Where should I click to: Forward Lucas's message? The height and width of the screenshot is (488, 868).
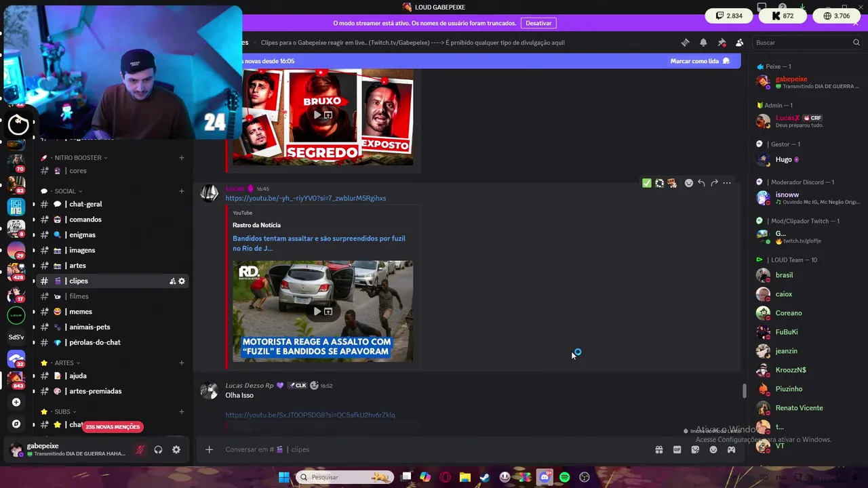tap(714, 183)
